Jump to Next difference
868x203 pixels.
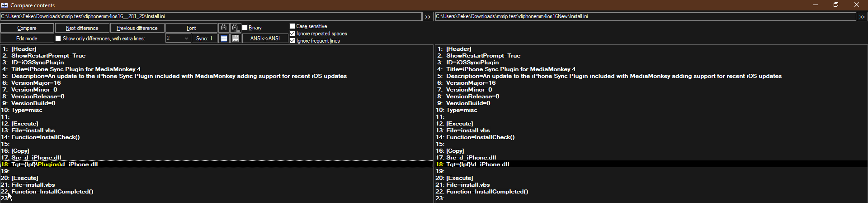point(82,28)
